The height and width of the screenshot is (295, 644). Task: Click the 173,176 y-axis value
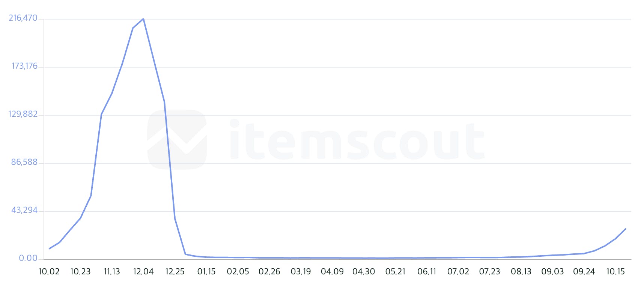tap(25, 66)
